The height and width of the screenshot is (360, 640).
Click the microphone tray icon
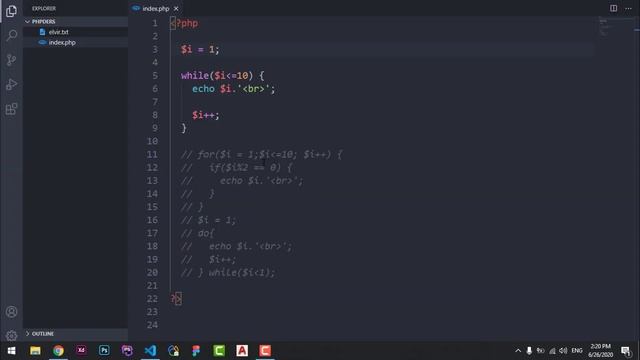click(x=529, y=351)
